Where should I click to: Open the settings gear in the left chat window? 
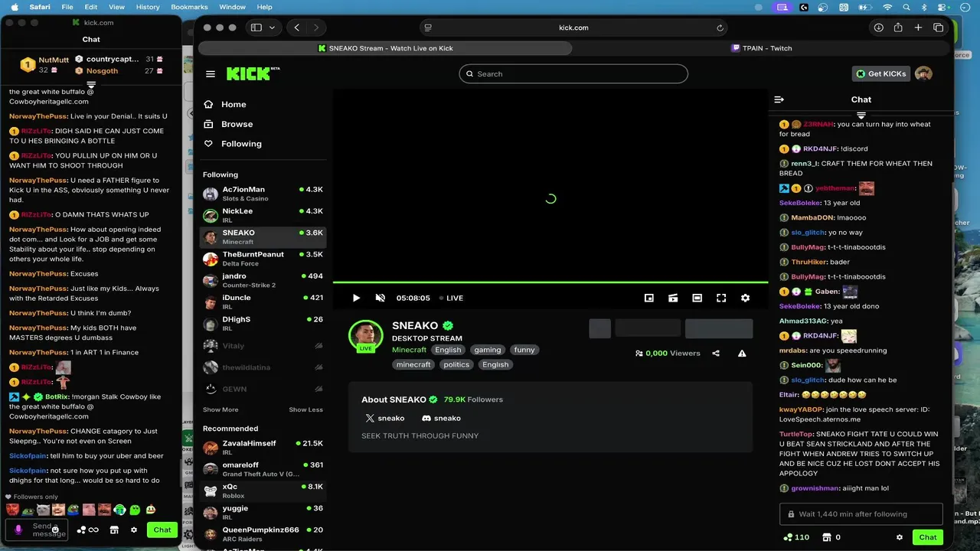(x=134, y=530)
